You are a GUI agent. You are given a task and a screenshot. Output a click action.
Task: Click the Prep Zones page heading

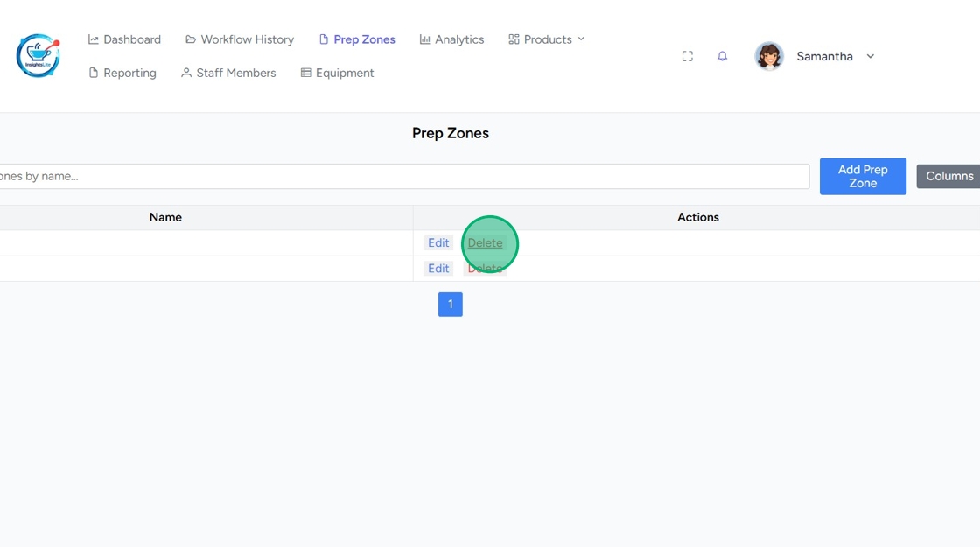tap(450, 133)
